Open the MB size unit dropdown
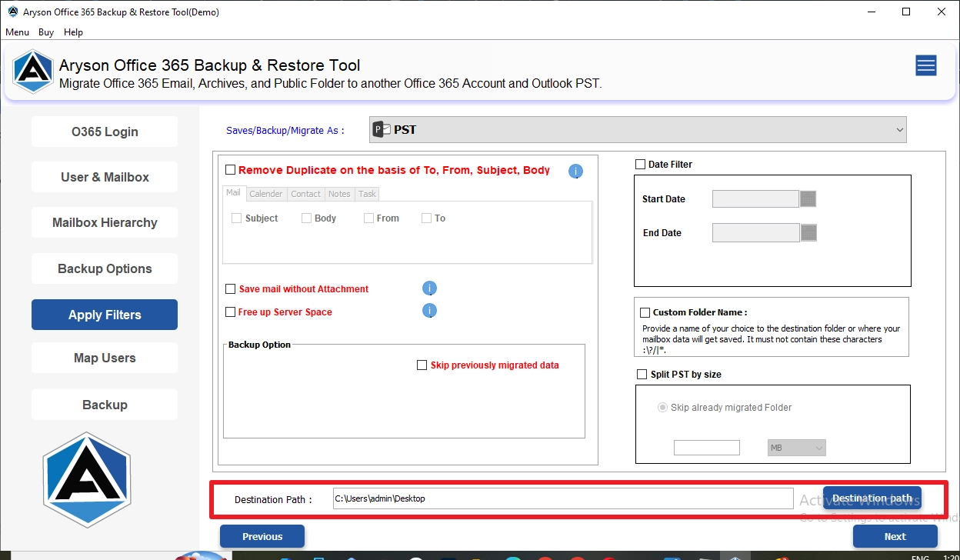 coord(797,448)
